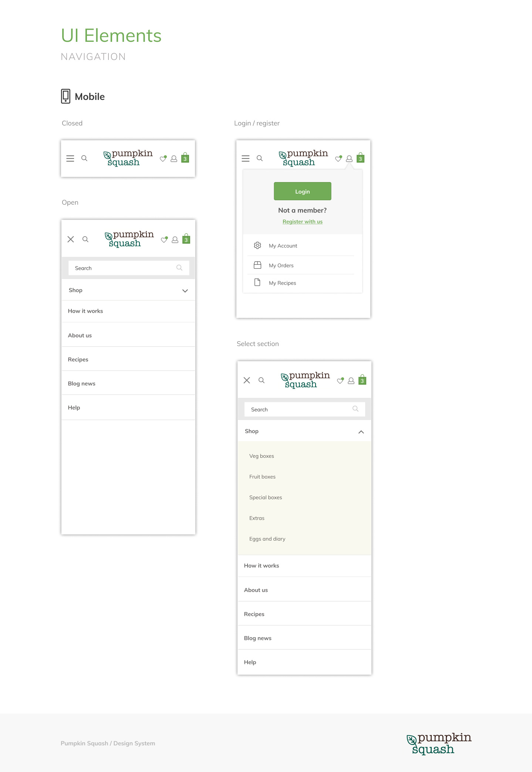Focus Search field in Select section mockup
532x772 pixels.
pyautogui.click(x=305, y=409)
